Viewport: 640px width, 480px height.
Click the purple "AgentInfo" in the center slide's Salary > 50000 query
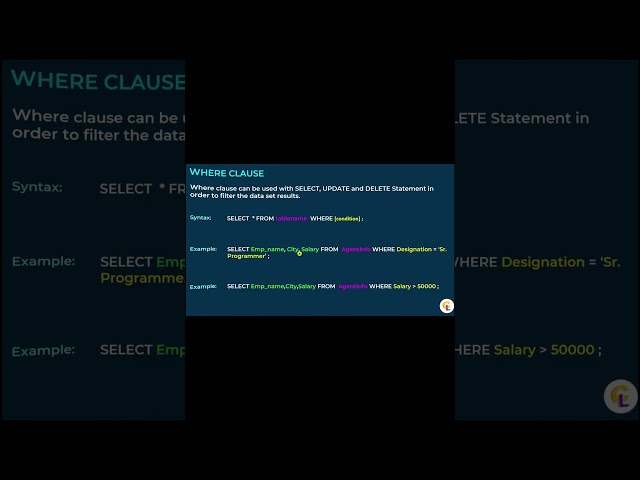353,286
